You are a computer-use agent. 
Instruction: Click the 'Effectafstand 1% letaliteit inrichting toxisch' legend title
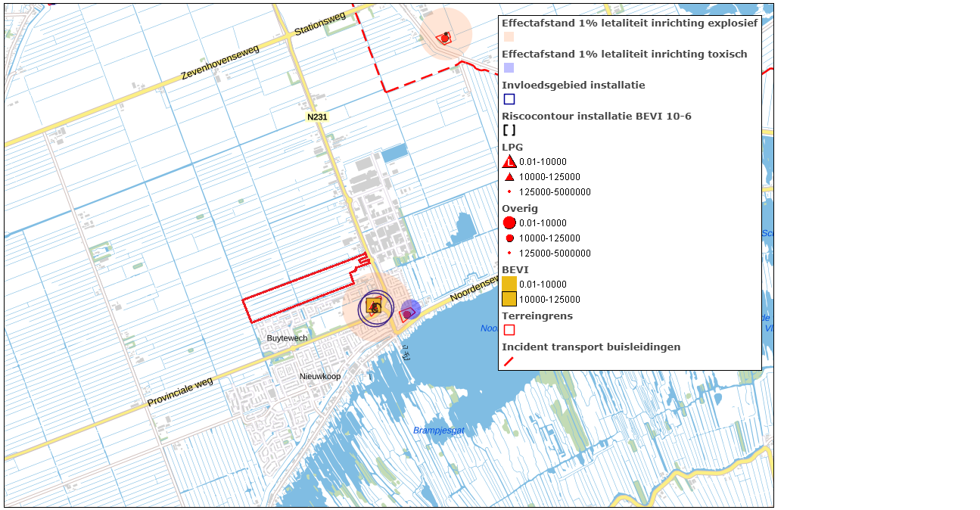[x=624, y=54]
